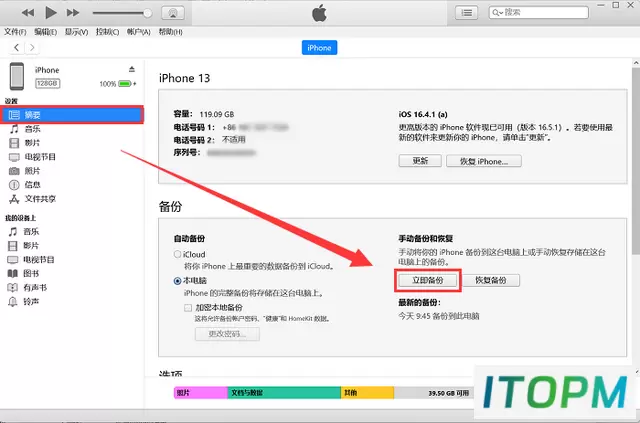Go forward with the right chevron
Screen dimensions: 640x423
[32, 48]
